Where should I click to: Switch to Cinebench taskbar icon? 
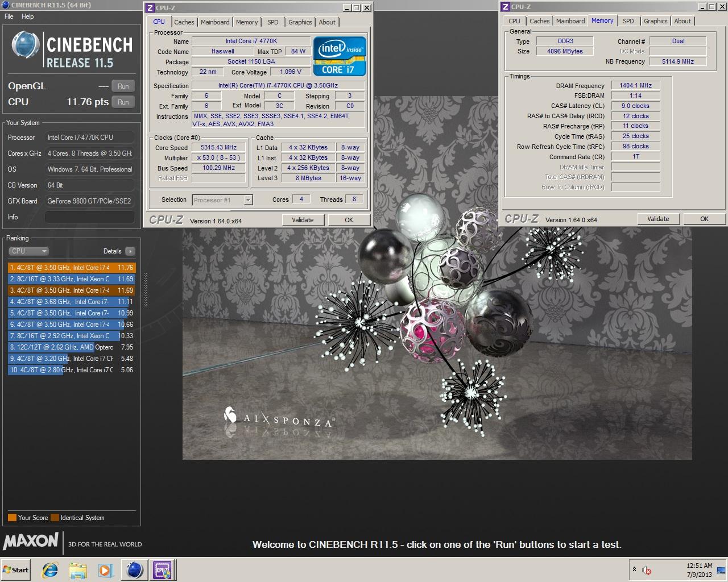click(135, 570)
